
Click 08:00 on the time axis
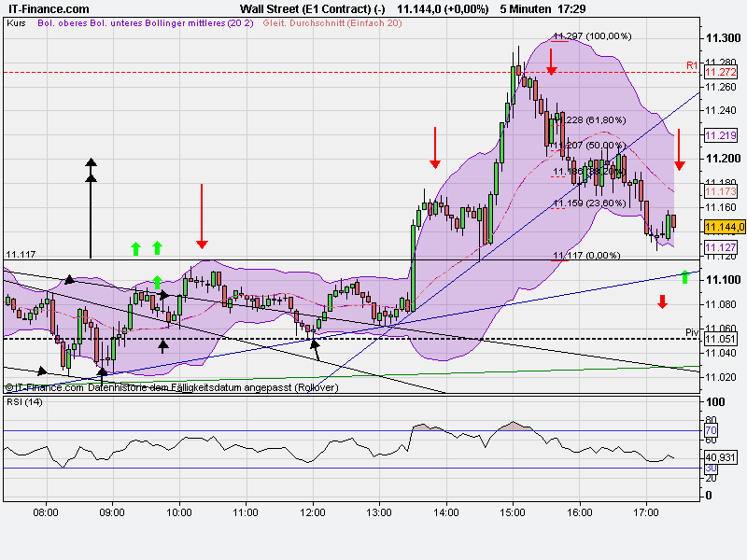tap(46, 512)
